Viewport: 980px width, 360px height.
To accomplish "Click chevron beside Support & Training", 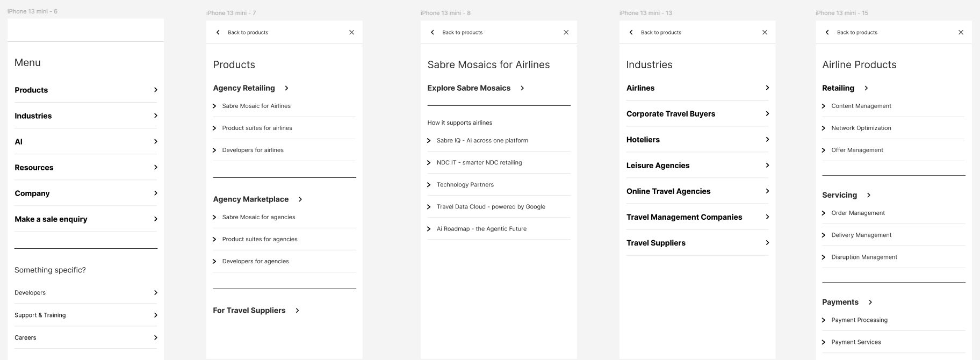I will coord(155,315).
